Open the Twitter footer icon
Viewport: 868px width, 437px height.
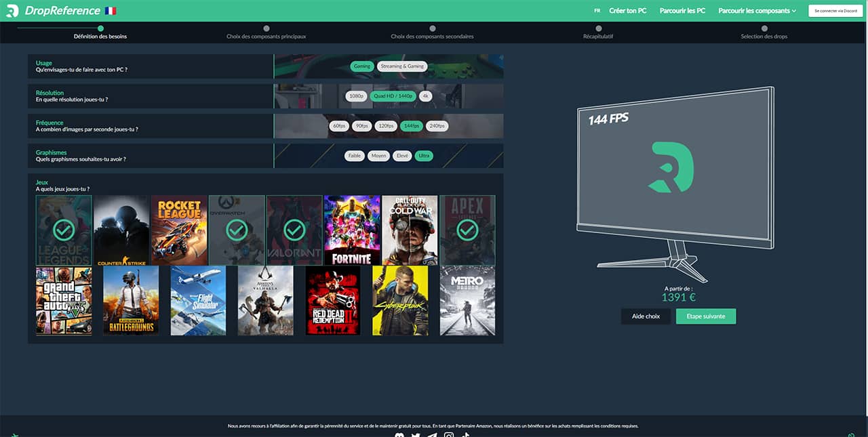click(x=416, y=436)
